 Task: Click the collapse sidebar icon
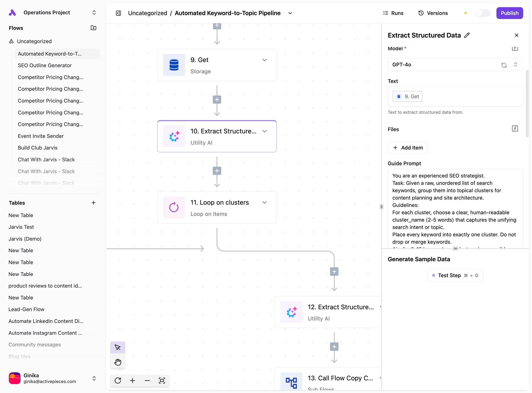pos(118,13)
